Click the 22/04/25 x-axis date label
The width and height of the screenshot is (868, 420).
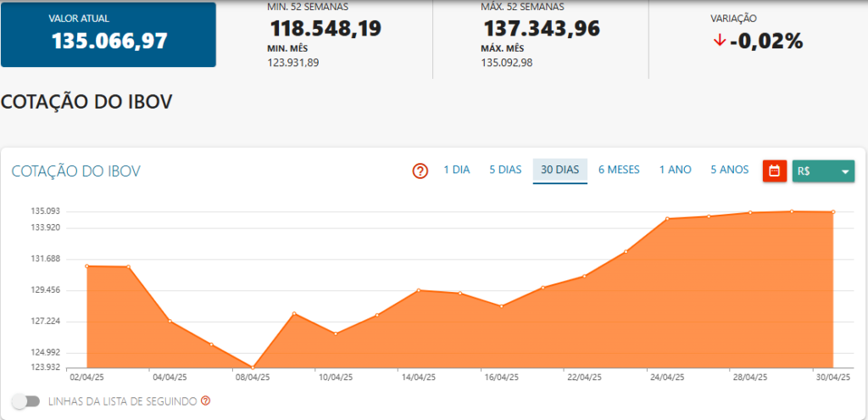tap(585, 378)
